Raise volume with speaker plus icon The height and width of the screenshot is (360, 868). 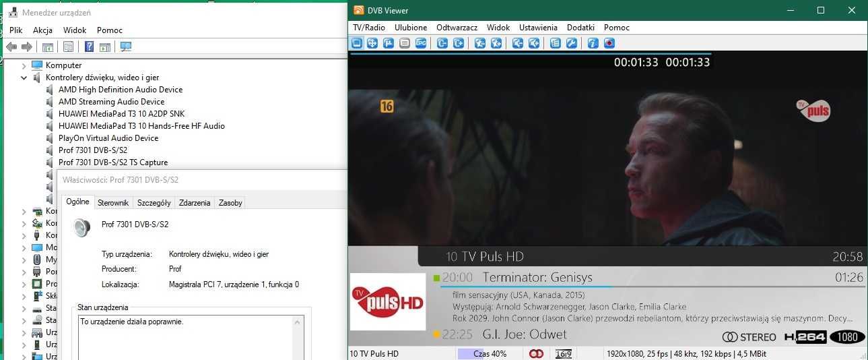point(534,43)
